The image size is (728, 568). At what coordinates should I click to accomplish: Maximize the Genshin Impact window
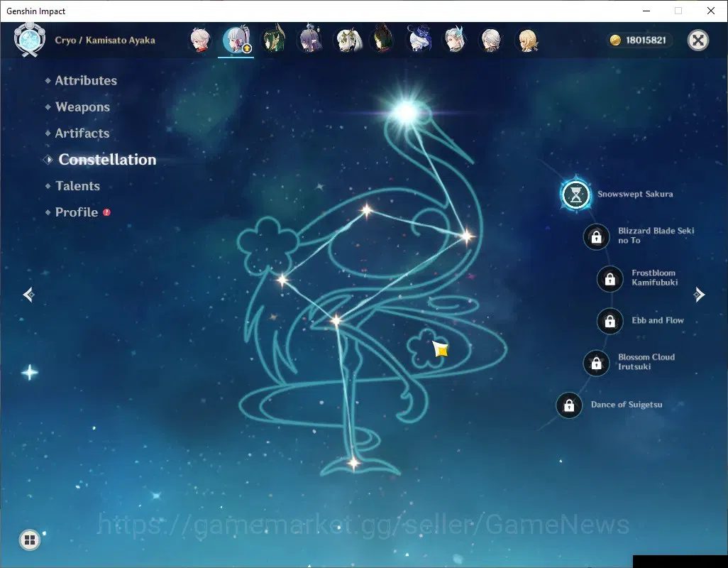[x=678, y=11]
